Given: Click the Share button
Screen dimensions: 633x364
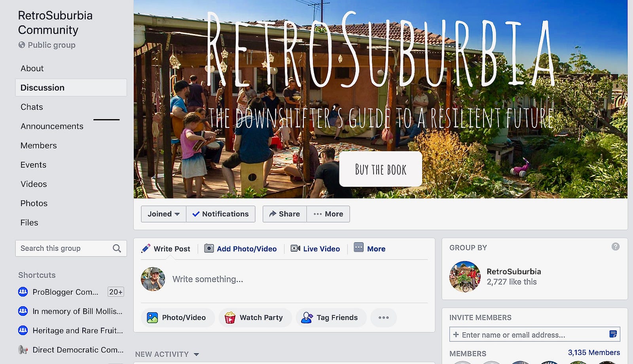Looking at the screenshot, I should point(285,214).
